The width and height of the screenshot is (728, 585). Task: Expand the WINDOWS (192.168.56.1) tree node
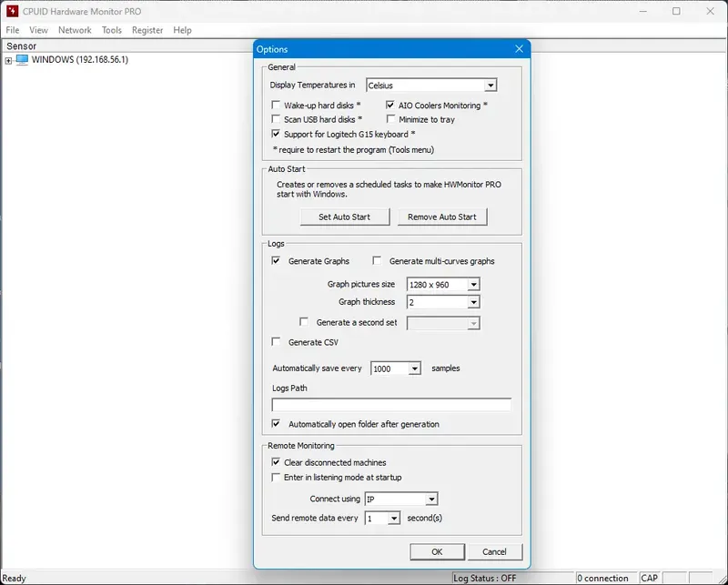coord(8,60)
